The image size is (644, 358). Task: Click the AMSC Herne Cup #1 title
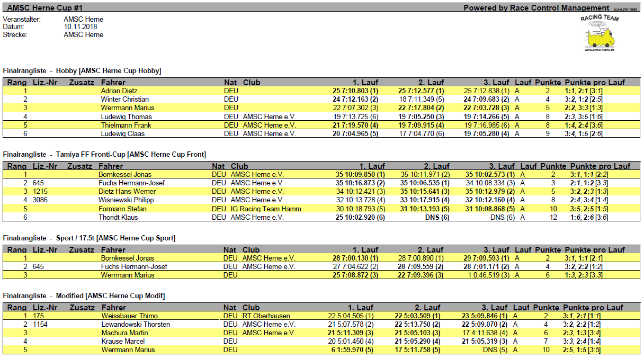pos(45,8)
